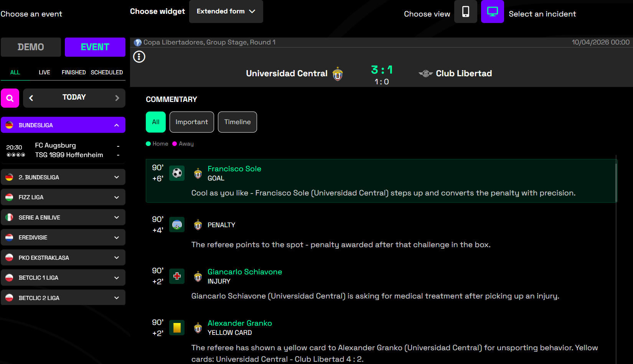Open Giancarlo Schiavone player link

(x=245, y=272)
